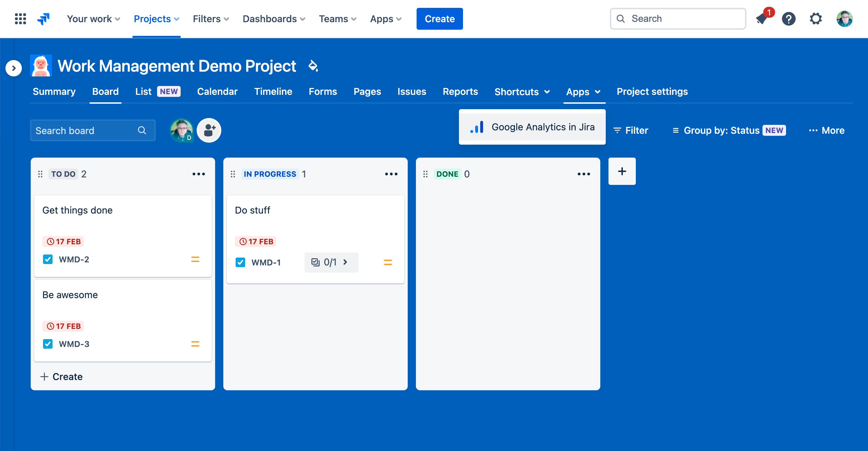This screenshot has width=868, height=451.
Task: Click the WMD-1 issue type checkbox
Action: coord(240,262)
